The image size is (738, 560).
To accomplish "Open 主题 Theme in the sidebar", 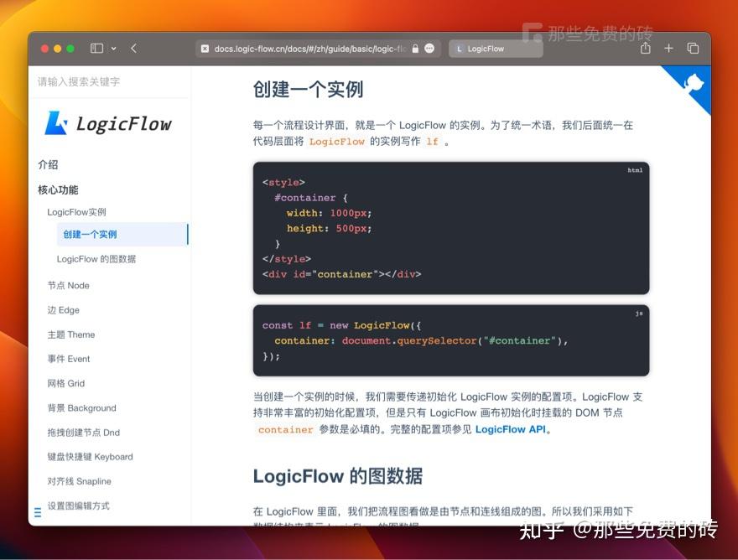I will [x=71, y=334].
